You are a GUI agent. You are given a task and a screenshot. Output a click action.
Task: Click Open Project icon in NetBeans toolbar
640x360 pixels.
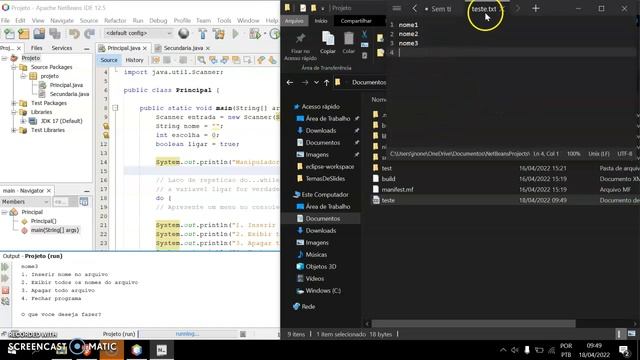tap(39, 34)
